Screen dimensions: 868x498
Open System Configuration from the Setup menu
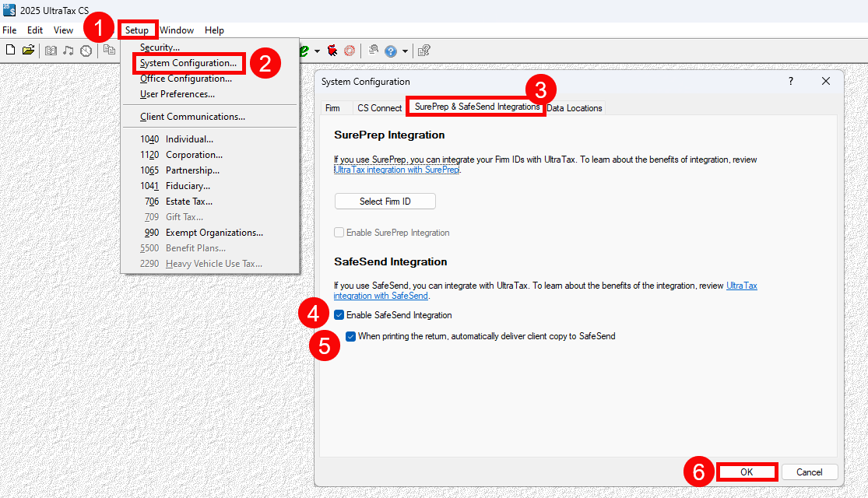(x=188, y=63)
